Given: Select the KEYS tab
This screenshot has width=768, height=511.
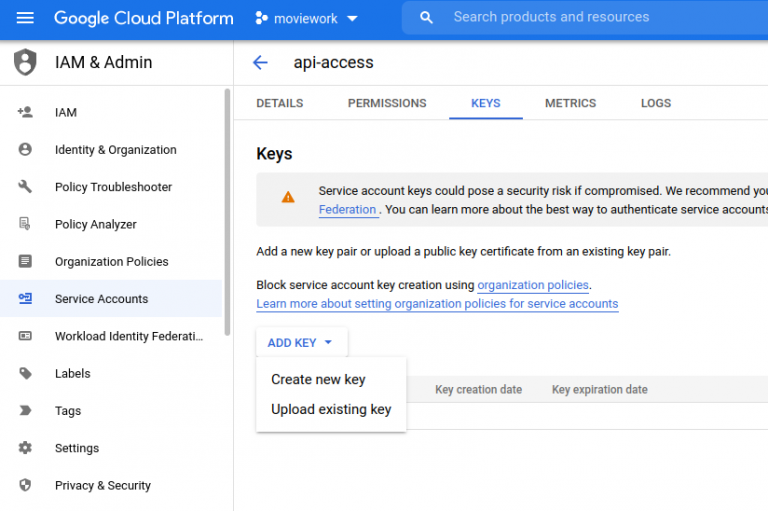Looking at the screenshot, I should 485,103.
